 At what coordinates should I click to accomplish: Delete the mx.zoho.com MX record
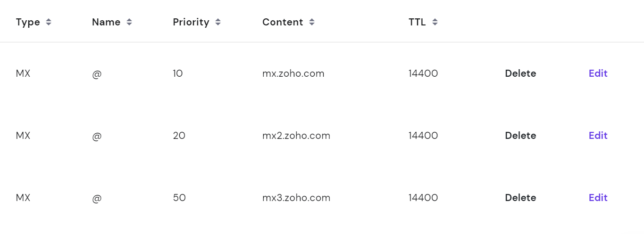click(x=520, y=73)
